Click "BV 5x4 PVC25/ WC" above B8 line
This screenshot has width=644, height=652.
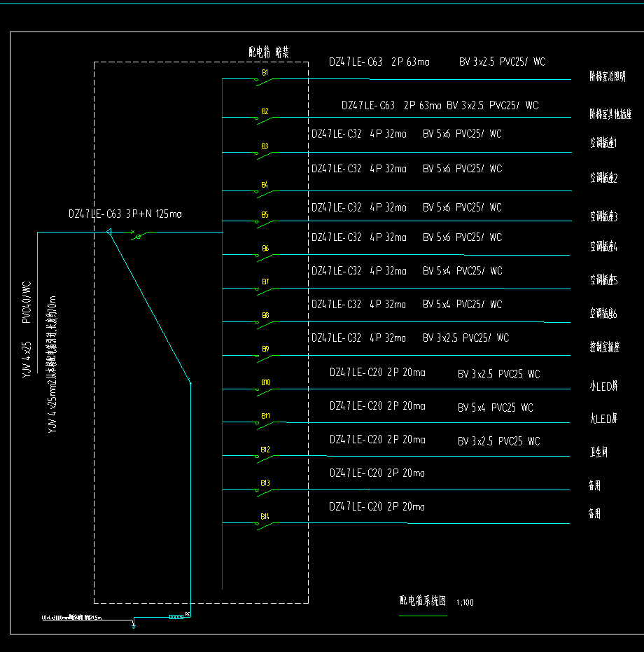coord(462,305)
